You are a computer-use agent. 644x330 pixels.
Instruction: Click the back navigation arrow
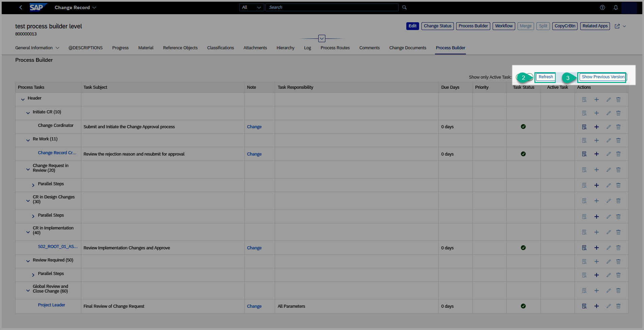click(21, 7)
